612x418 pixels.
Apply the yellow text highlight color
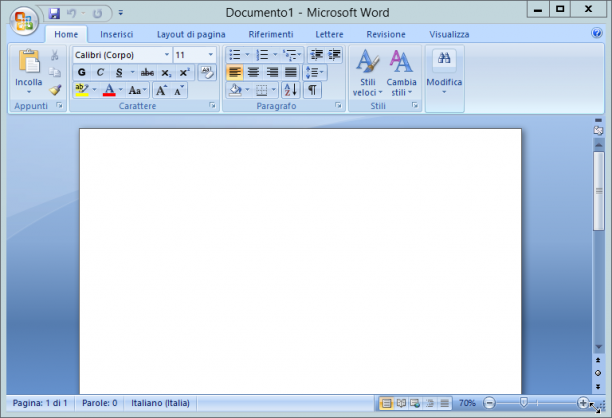82,91
